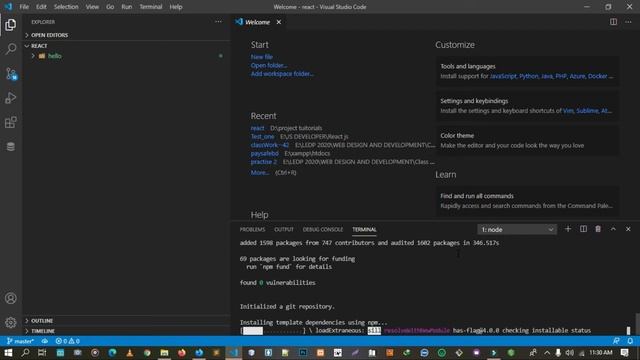This screenshot has width=640, height=360.
Task: Open the File menu
Action: coord(24,7)
